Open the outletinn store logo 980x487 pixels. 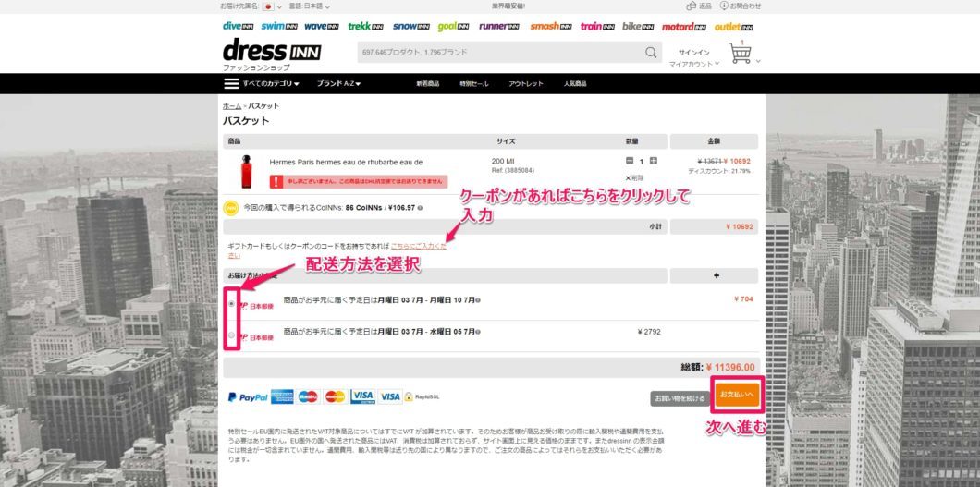(x=734, y=26)
